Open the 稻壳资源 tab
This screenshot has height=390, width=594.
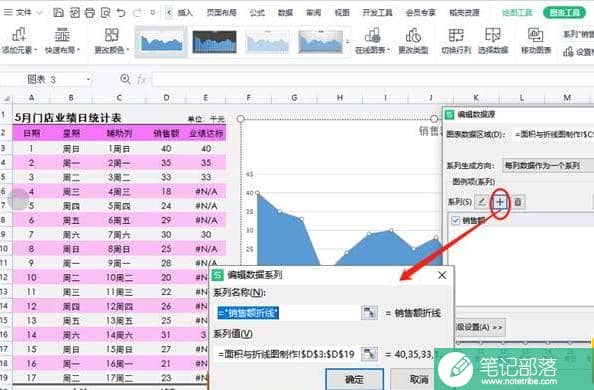point(464,13)
